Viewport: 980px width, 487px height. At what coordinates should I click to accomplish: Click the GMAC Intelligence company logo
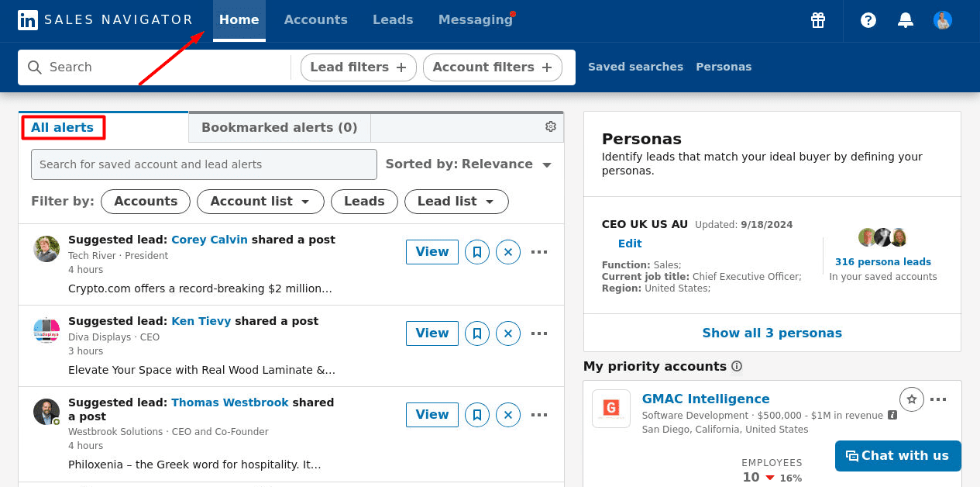pos(611,409)
